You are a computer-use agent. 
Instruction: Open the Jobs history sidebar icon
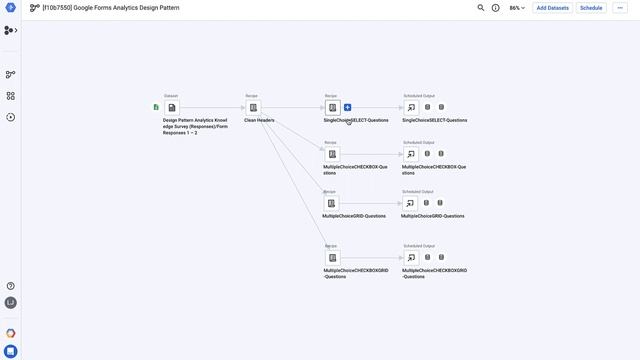11,117
